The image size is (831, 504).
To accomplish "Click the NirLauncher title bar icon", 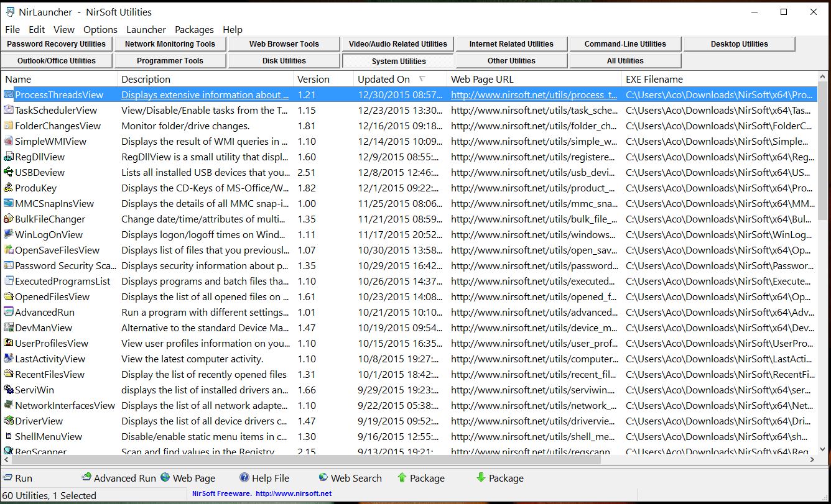I will coord(11,12).
